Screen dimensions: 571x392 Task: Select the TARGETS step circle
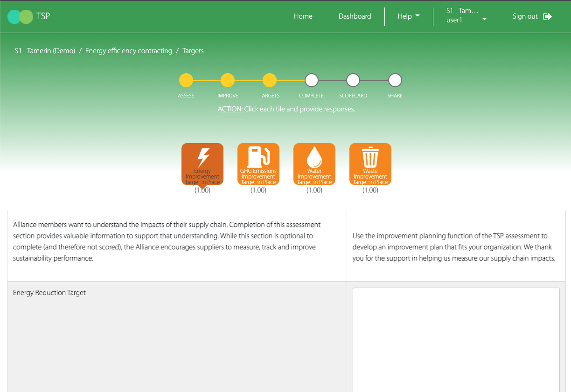[270, 81]
